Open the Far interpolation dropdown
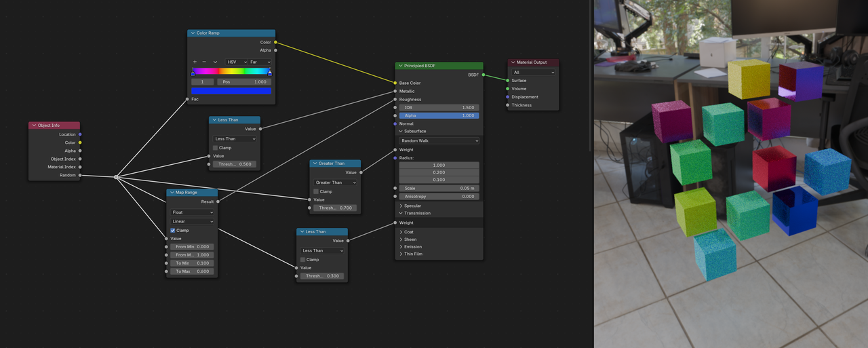The image size is (868, 348). coord(260,62)
